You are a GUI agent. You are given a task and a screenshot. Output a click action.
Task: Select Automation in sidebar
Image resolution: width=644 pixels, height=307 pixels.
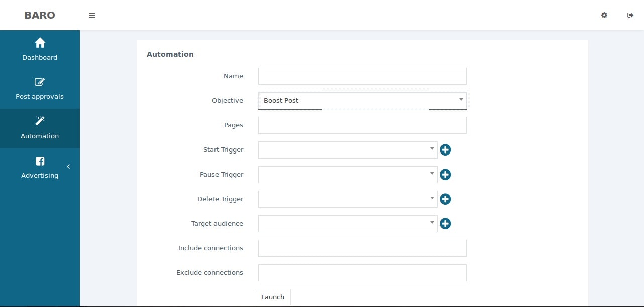(x=40, y=128)
